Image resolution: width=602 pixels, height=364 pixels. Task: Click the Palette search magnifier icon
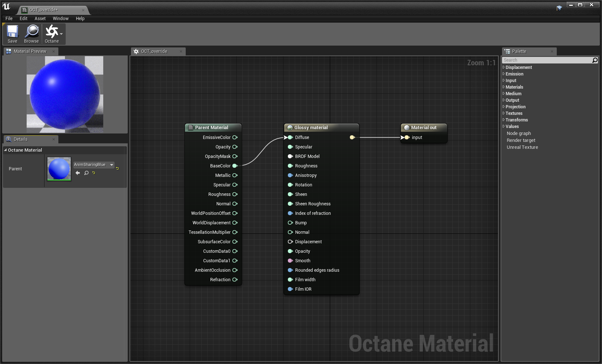595,60
